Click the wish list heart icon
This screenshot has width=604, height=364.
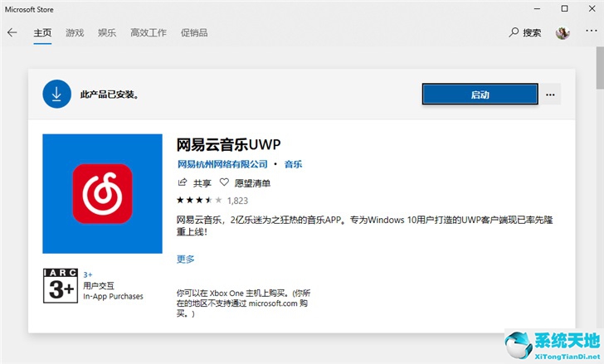pos(224,182)
